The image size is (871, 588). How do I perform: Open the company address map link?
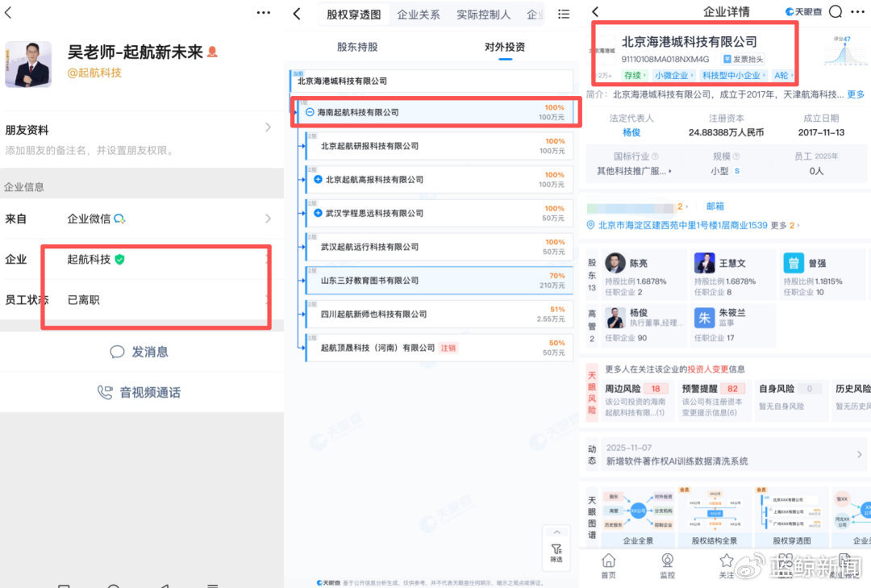(677, 225)
